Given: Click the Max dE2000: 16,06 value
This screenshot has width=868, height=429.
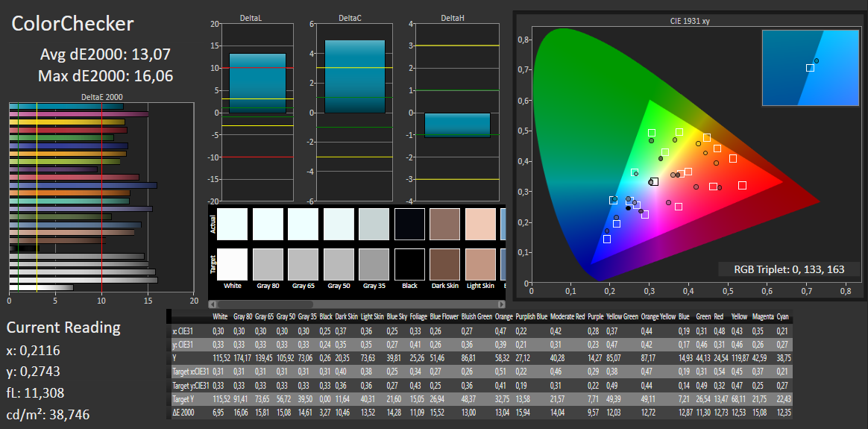Looking at the screenshot, I should coord(105,76).
